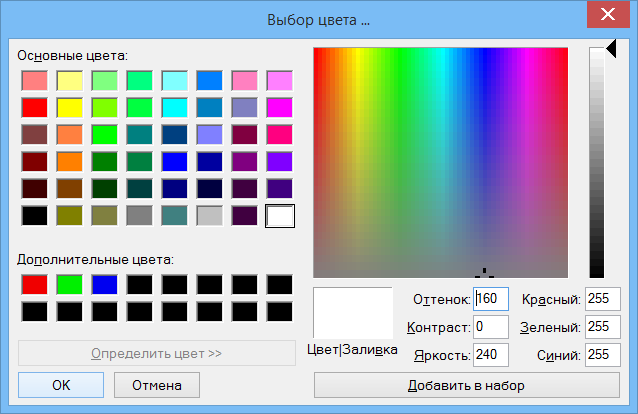Click the Синий value field
Image resolution: width=638 pixels, height=414 pixels.
pyautogui.click(x=603, y=355)
